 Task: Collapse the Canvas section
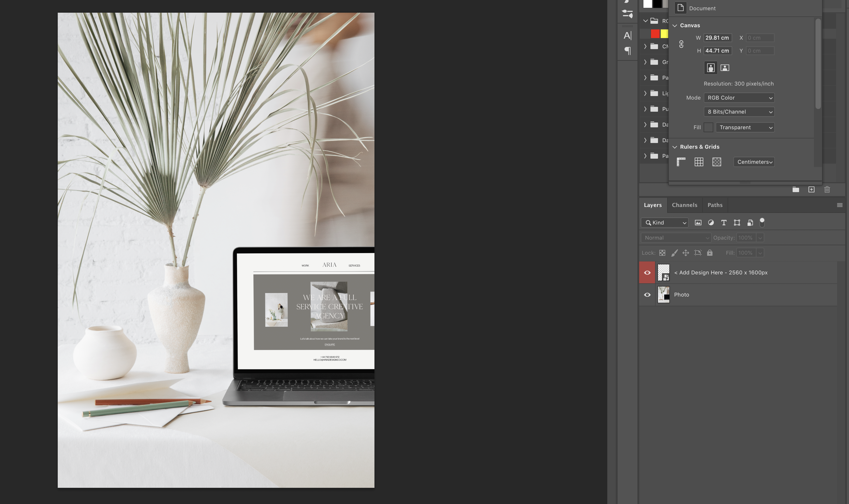point(675,25)
